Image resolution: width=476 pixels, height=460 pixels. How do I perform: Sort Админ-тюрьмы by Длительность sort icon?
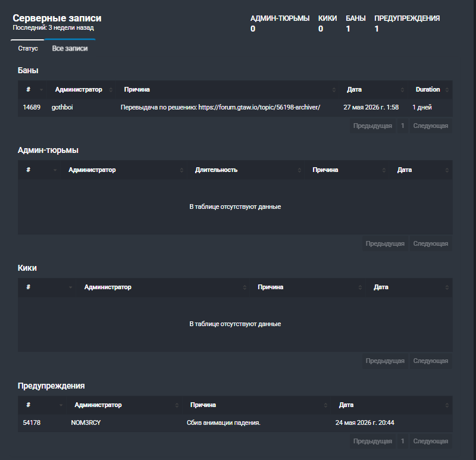[x=299, y=170]
